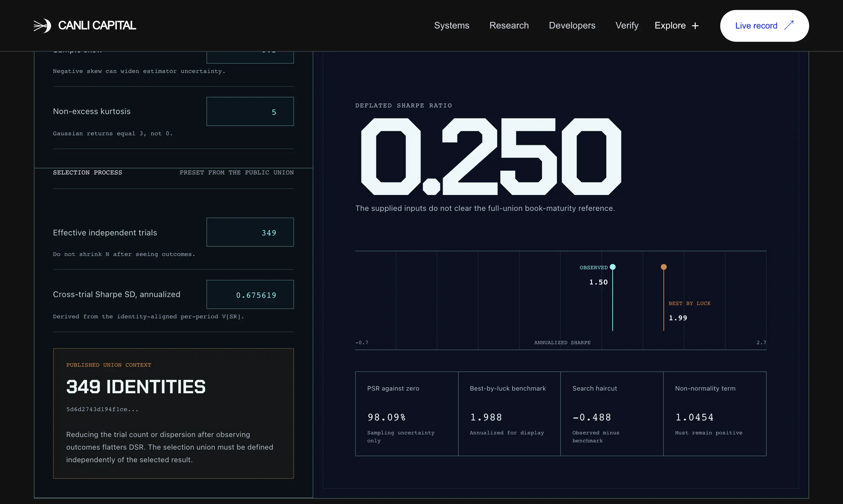Click the axis maximum 2.7 label

coord(761,343)
